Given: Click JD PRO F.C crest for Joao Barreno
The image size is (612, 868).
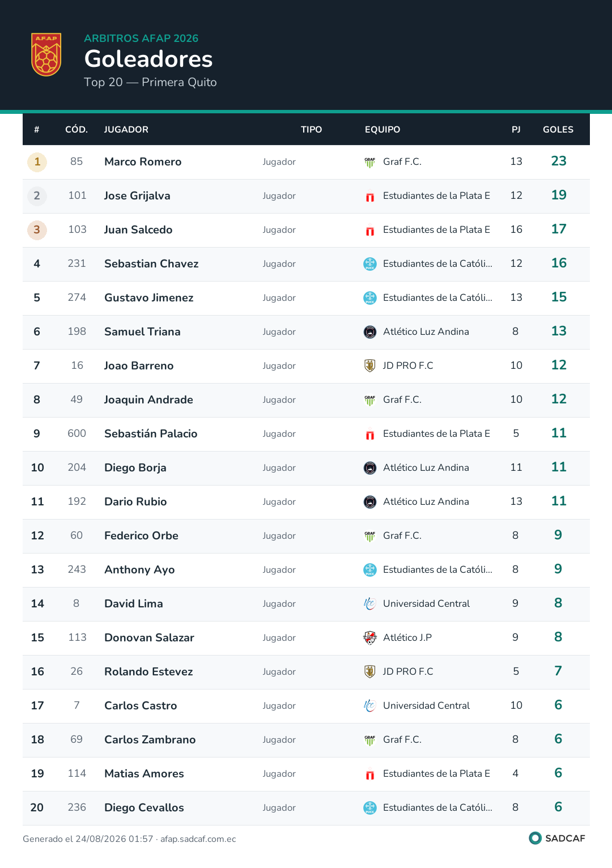Looking at the screenshot, I should 370,366.
